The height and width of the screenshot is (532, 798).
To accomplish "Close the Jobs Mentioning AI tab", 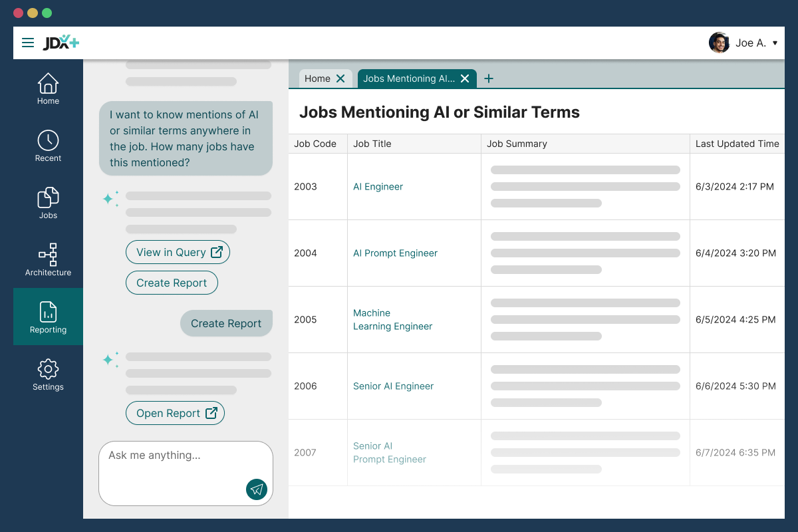I will click(465, 78).
